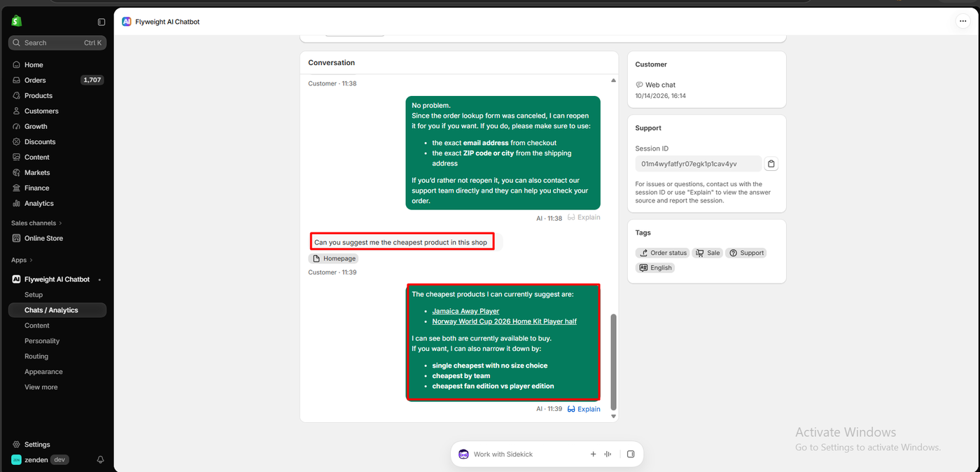Click the Products tag icon
The height and width of the screenshot is (472, 980).
pyautogui.click(x=17, y=95)
